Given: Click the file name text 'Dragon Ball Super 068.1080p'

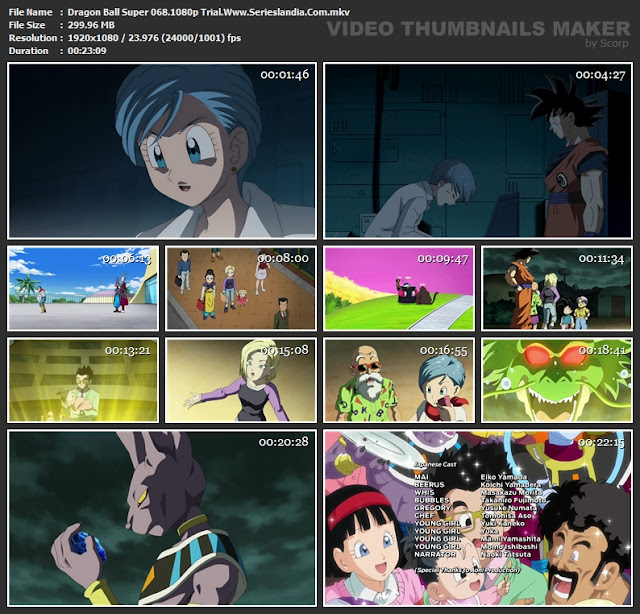Looking at the screenshot, I should [133, 12].
